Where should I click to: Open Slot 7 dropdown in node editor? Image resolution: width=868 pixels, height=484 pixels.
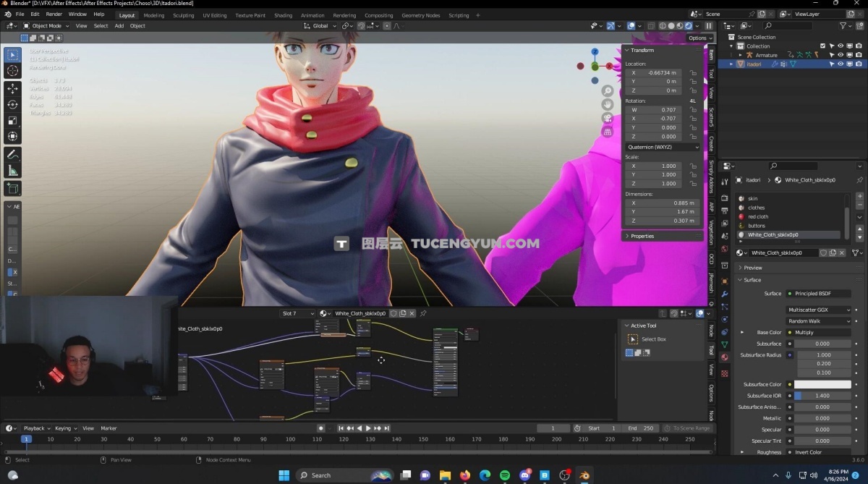(298, 313)
